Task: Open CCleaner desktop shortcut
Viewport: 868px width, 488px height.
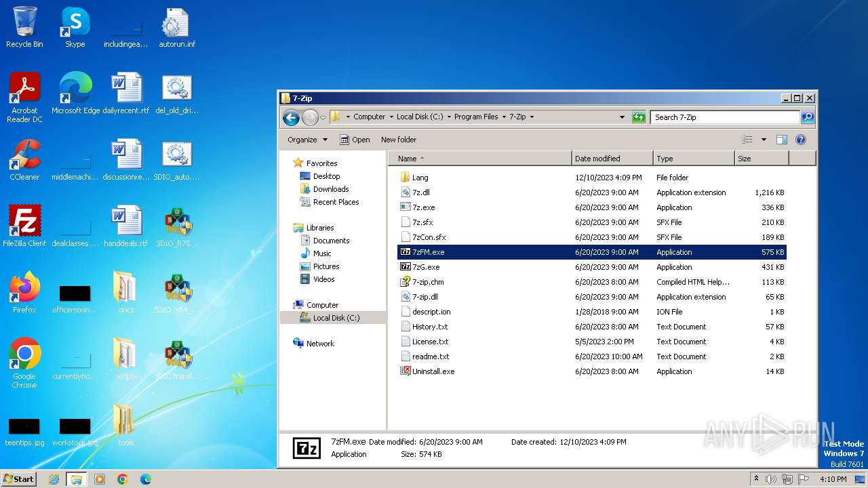Action: tap(24, 159)
